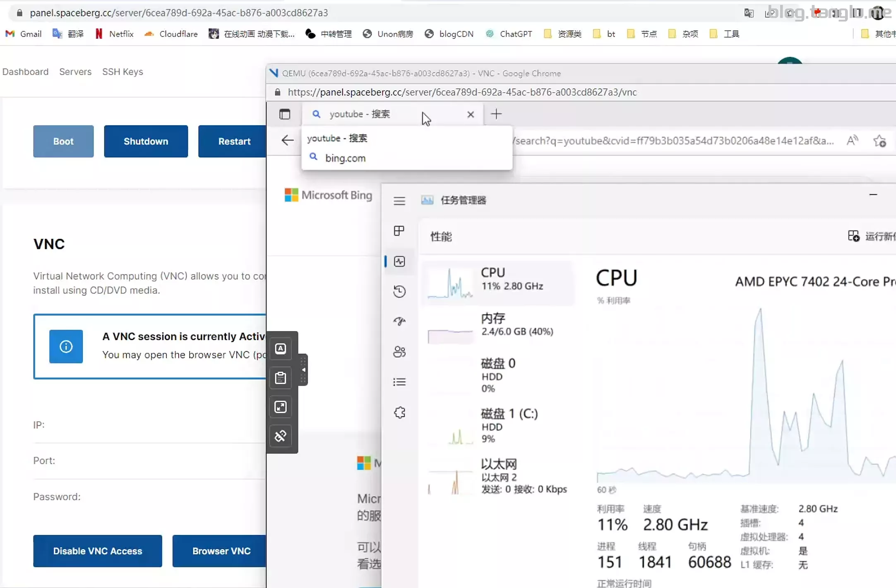Screen dimensions: 896x588
Task: Open Details list icon in sidebar
Action: pyautogui.click(x=399, y=382)
